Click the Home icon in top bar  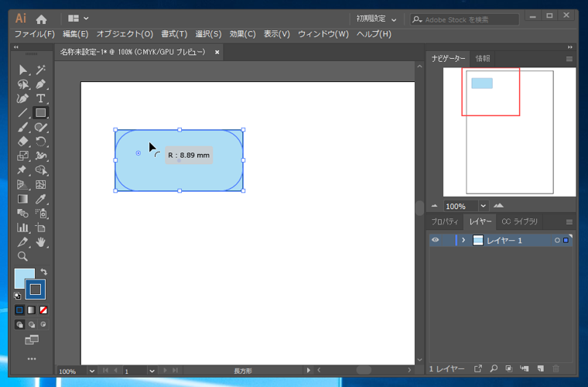[42, 19]
